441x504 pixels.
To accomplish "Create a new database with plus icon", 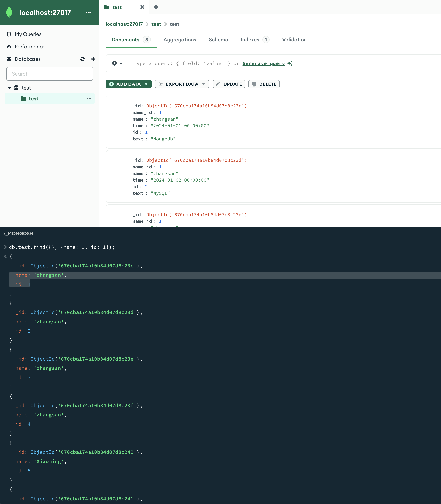I will coord(93,59).
